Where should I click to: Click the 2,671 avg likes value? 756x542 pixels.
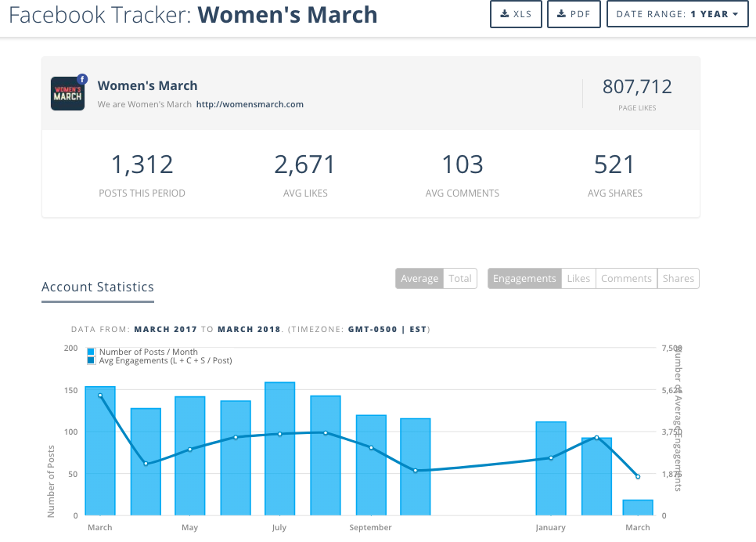coord(304,164)
